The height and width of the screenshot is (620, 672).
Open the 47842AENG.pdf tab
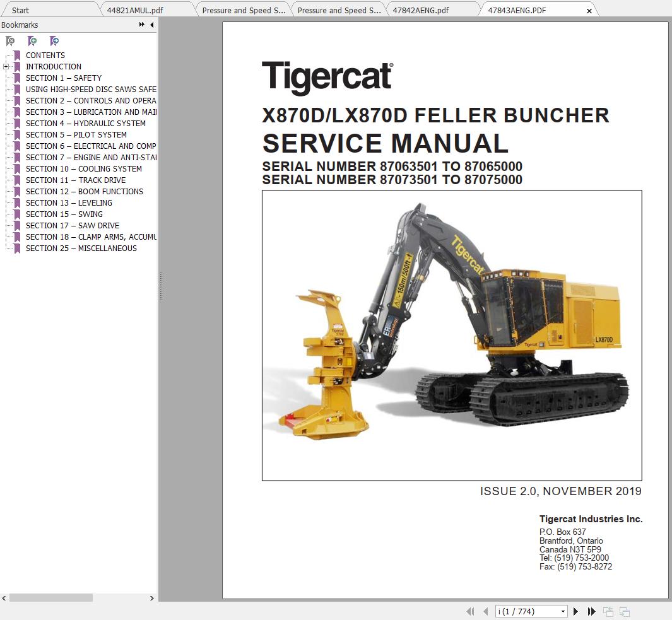point(420,9)
